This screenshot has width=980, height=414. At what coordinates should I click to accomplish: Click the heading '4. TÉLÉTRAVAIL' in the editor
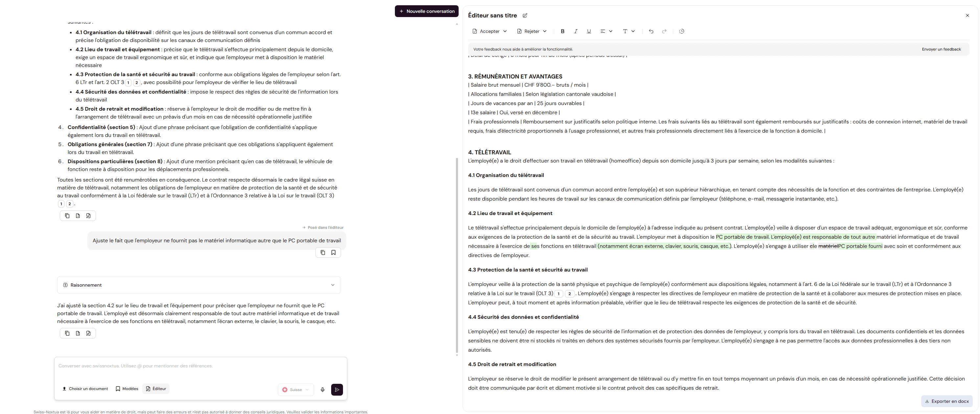(x=490, y=152)
